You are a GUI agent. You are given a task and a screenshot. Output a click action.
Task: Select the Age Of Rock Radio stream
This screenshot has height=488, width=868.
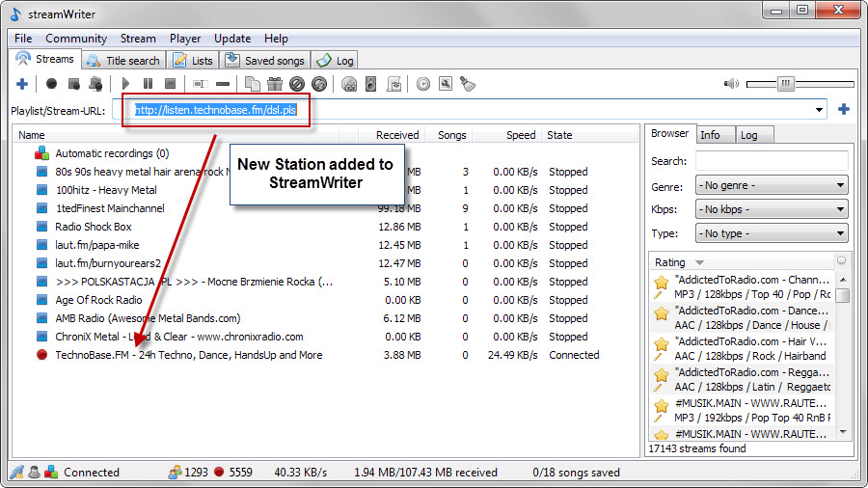[x=98, y=300]
